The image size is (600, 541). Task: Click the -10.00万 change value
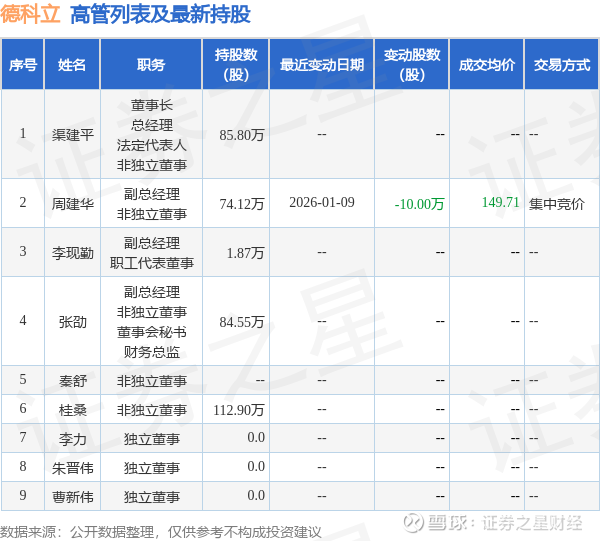click(419, 204)
